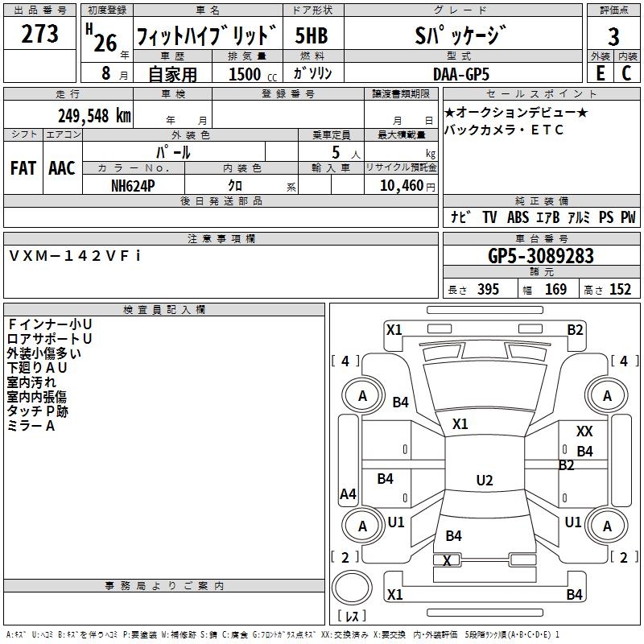Click the U2 damage mark on roof
Image resolution: width=644 pixels, height=644 pixels.
[x=484, y=481]
